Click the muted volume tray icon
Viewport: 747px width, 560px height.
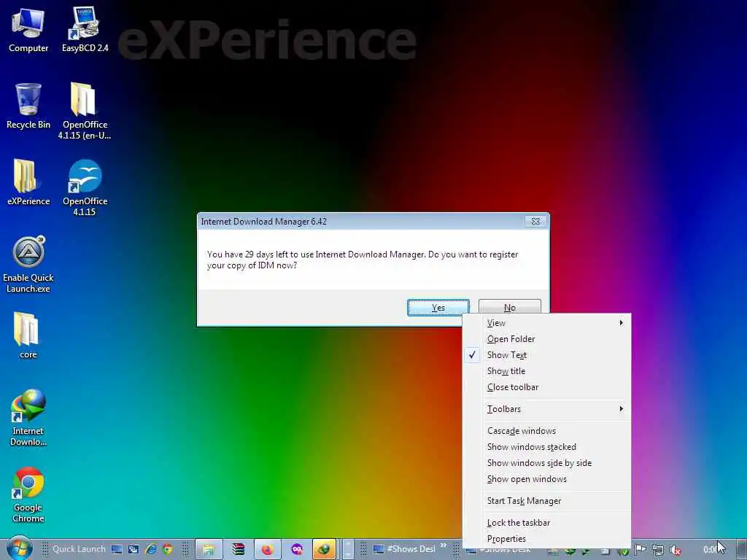675,550
